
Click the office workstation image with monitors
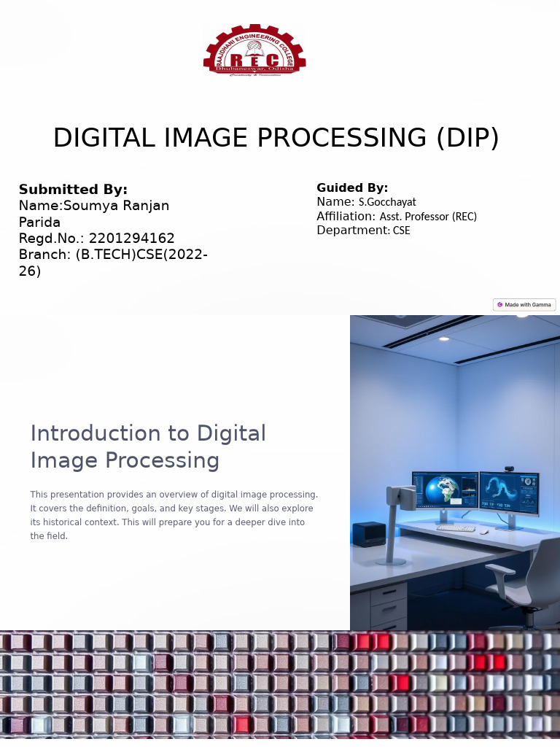455,473
